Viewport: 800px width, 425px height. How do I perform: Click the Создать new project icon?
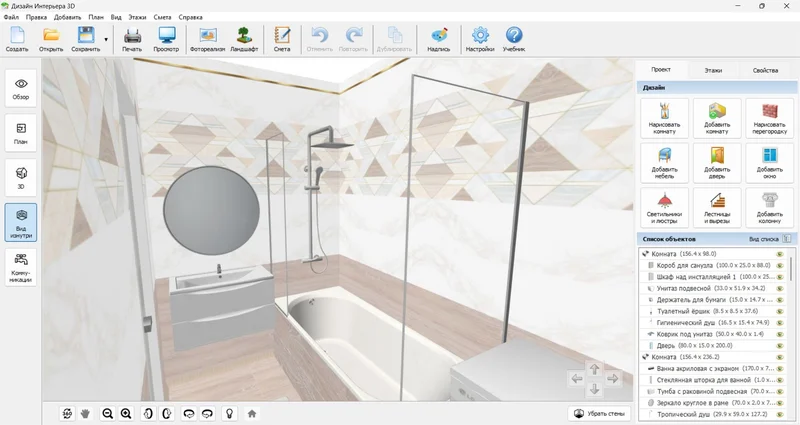coord(17,40)
